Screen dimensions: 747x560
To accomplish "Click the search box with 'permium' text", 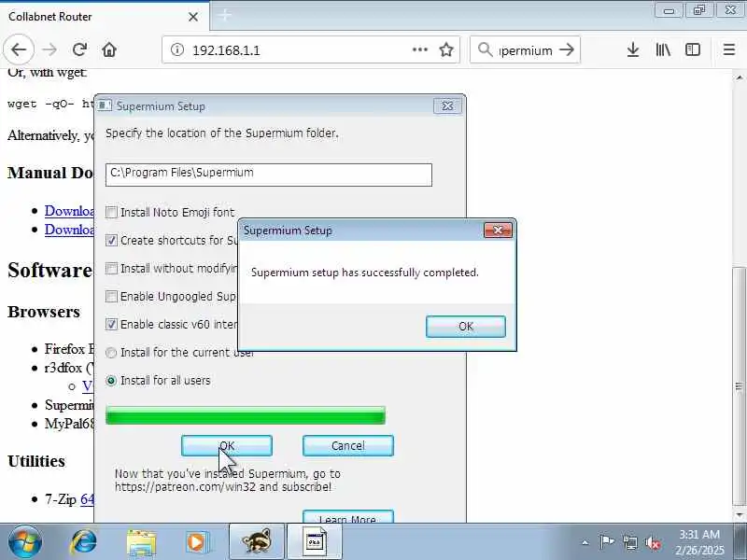I will [526, 50].
